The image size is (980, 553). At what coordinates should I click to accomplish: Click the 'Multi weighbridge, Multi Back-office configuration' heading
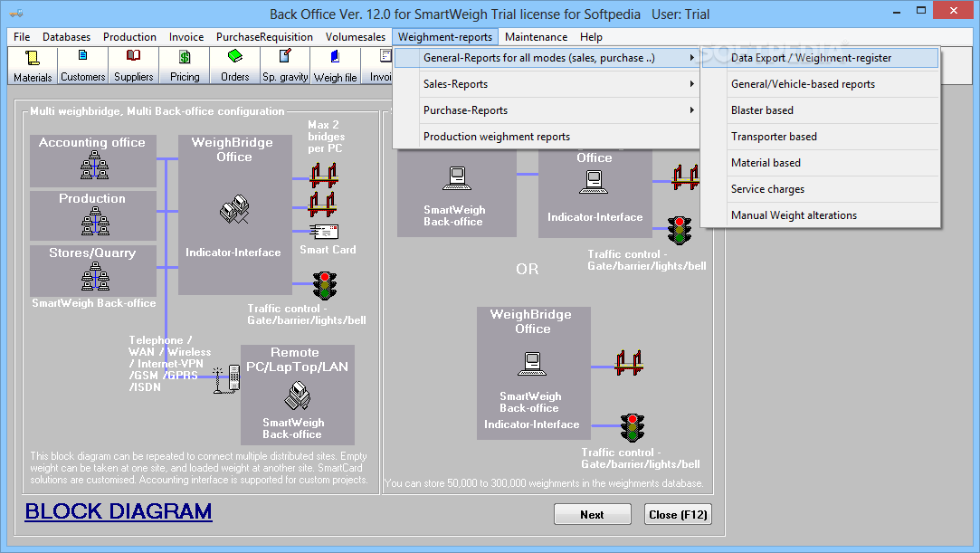tap(157, 111)
